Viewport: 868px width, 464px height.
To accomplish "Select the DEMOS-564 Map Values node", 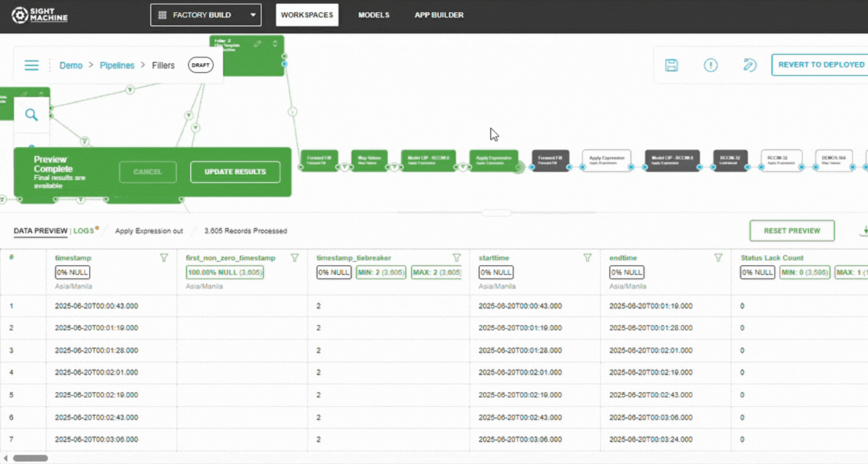I will pos(834,160).
